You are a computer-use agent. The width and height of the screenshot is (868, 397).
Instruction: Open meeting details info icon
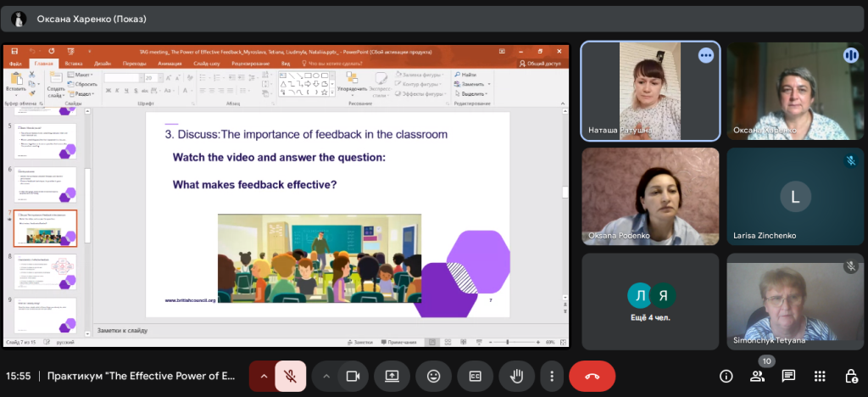pyautogui.click(x=726, y=376)
